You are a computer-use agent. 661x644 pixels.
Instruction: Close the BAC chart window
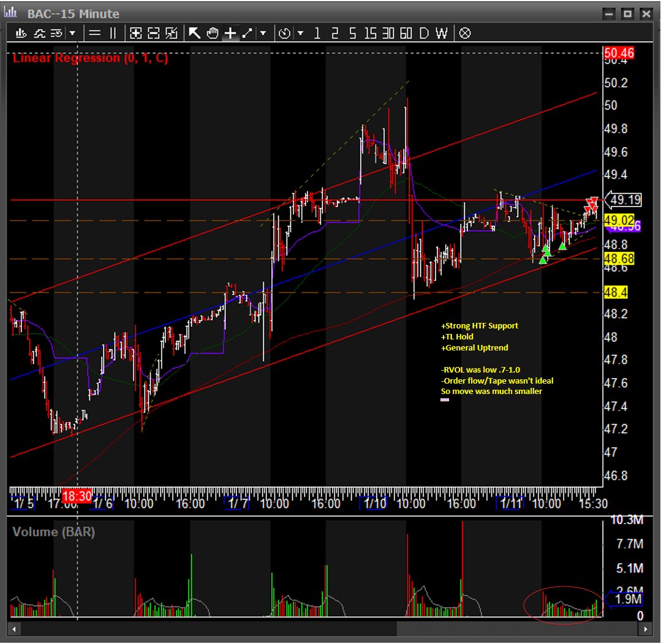[646, 13]
